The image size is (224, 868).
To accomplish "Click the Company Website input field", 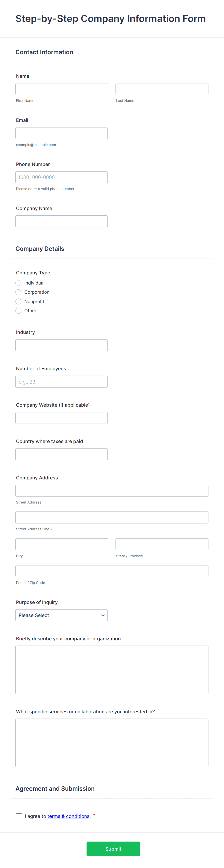I will point(62,417).
